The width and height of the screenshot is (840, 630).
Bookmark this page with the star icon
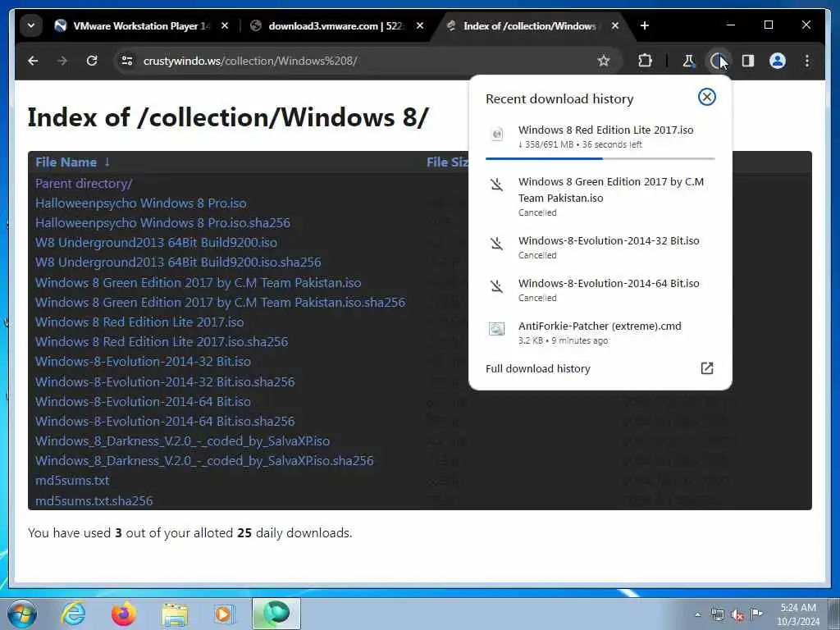pos(604,61)
